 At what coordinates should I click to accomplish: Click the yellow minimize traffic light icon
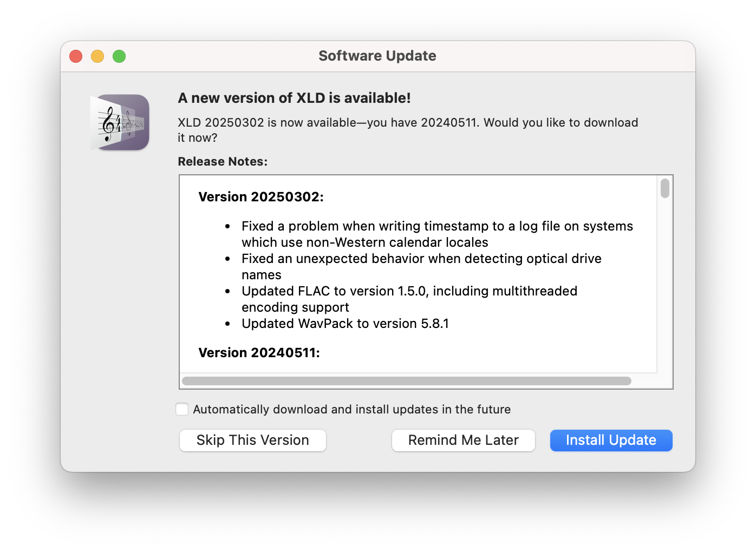coord(97,56)
